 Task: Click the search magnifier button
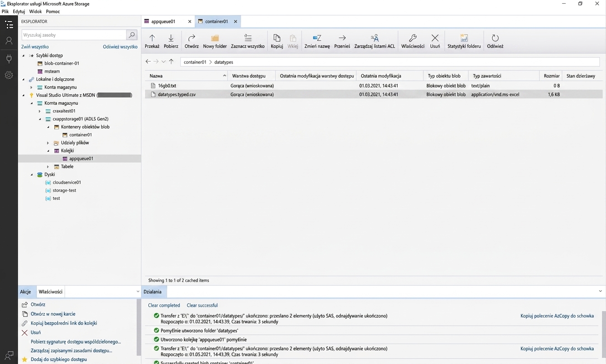pyautogui.click(x=131, y=35)
